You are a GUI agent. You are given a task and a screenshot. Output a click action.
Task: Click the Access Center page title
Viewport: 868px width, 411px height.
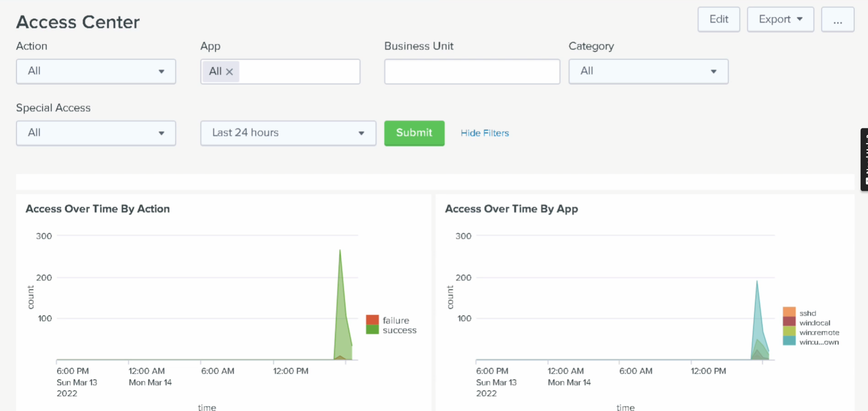[x=78, y=22]
